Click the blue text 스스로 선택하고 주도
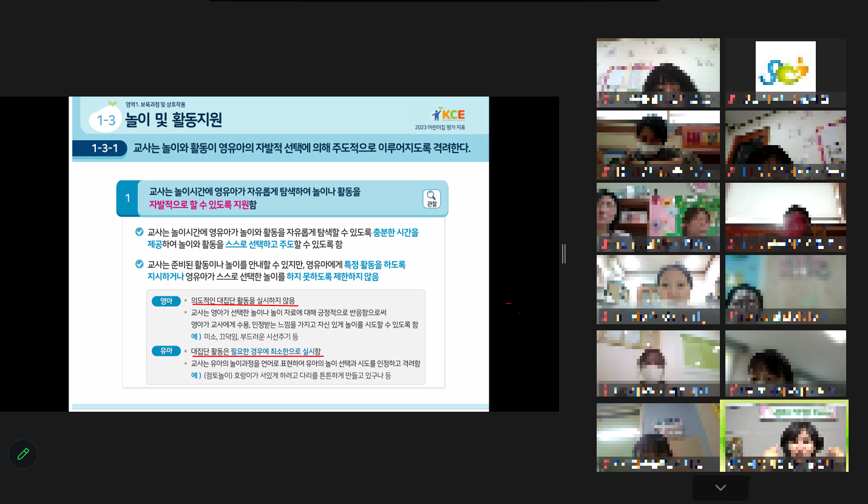This screenshot has width=868, height=504. point(259,244)
